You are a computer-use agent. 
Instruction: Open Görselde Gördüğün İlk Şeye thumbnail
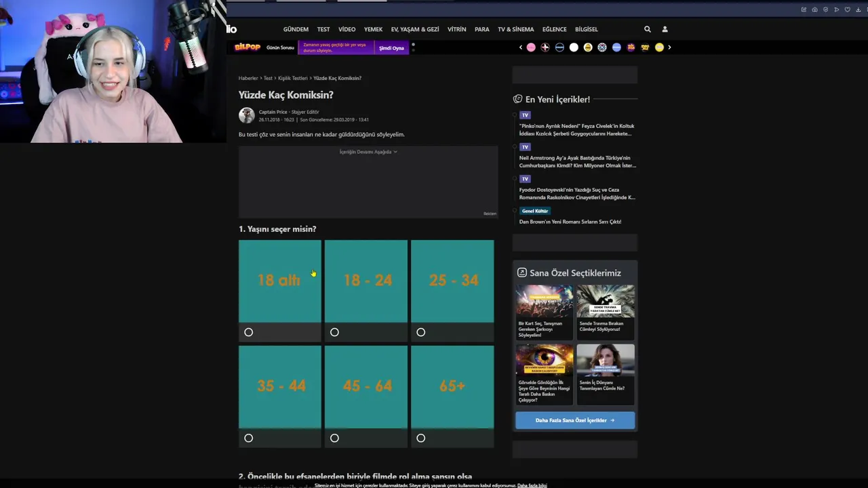(x=545, y=360)
